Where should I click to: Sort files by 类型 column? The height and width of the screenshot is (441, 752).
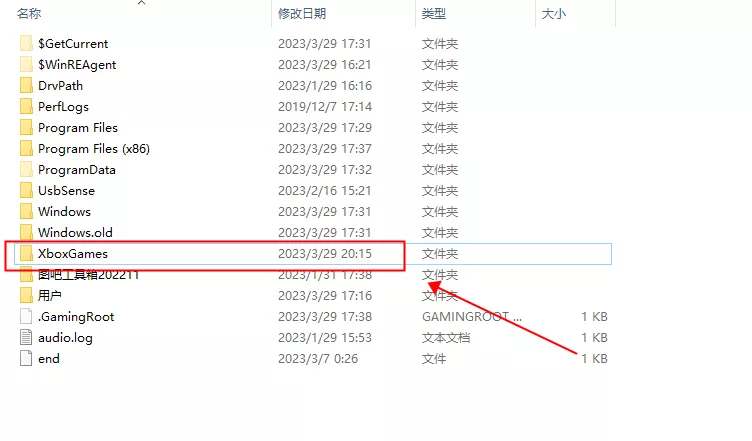[x=434, y=14]
